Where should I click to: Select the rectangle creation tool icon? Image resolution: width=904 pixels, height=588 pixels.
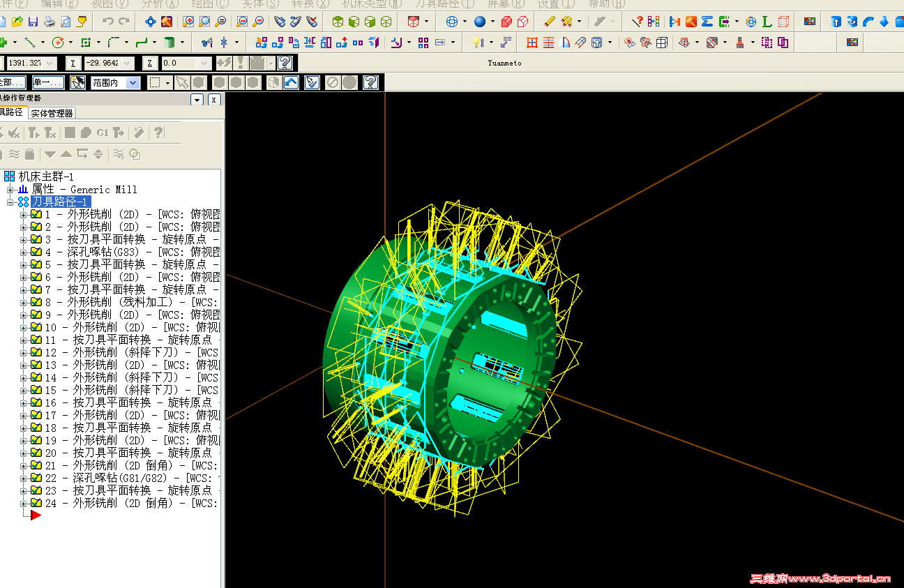coord(86,43)
